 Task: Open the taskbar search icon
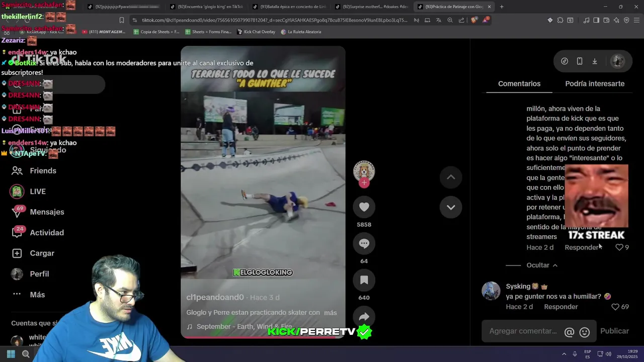click(26, 354)
